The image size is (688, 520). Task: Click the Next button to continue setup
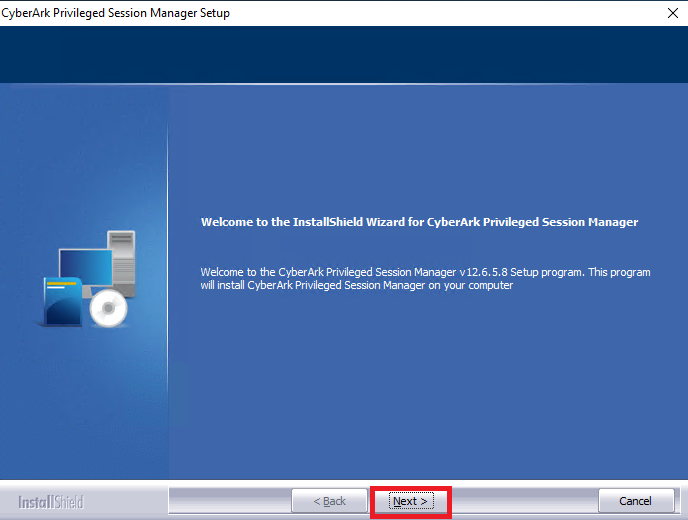tap(411, 501)
